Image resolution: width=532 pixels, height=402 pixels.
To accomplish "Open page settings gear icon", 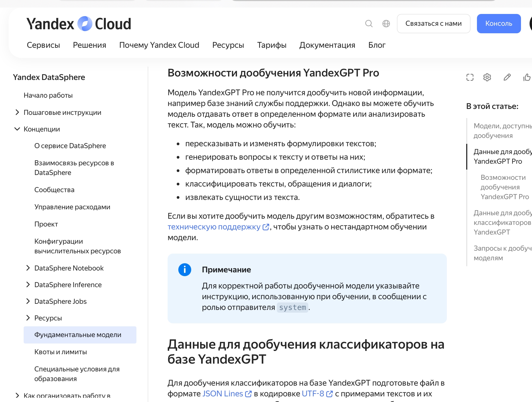I will pyautogui.click(x=487, y=77).
